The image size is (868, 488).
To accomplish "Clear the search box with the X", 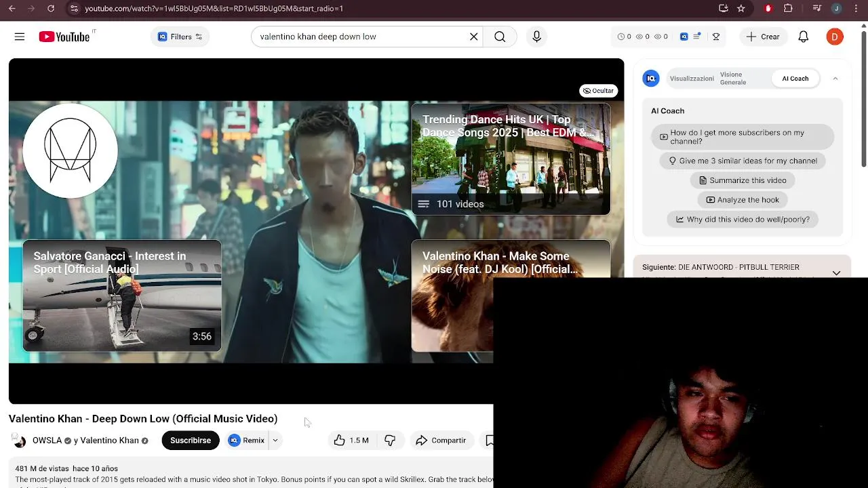I will click(474, 37).
